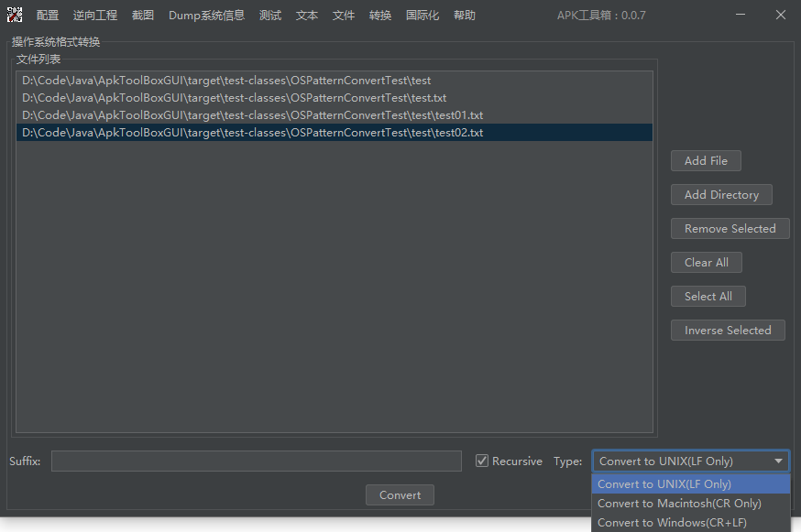801x532 pixels.
Task: Start conversion with Convert button
Action: (x=400, y=495)
